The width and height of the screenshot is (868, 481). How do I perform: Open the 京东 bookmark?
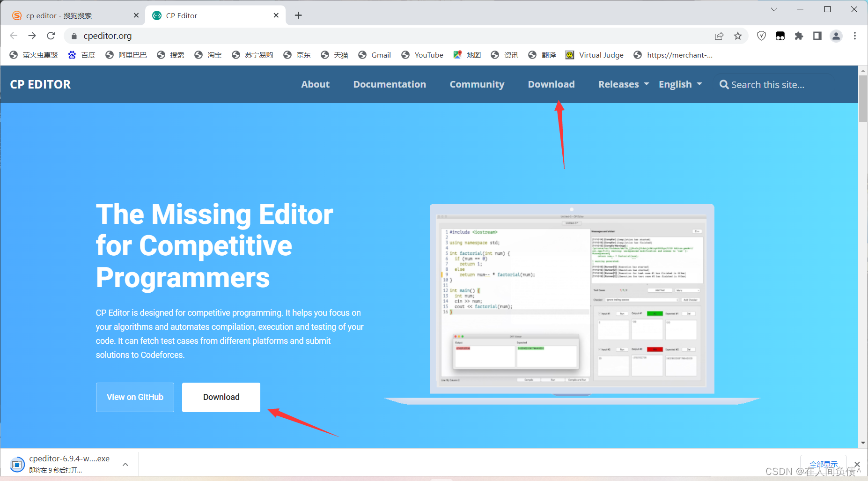pos(297,55)
